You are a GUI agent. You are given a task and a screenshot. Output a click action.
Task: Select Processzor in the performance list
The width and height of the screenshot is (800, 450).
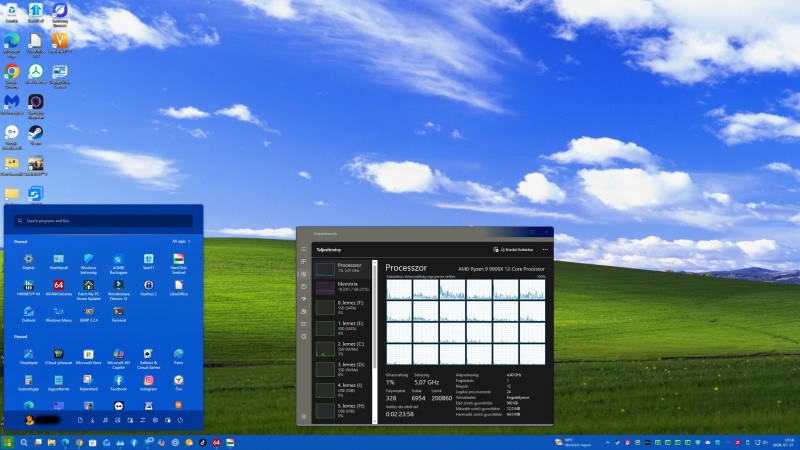coord(342,268)
